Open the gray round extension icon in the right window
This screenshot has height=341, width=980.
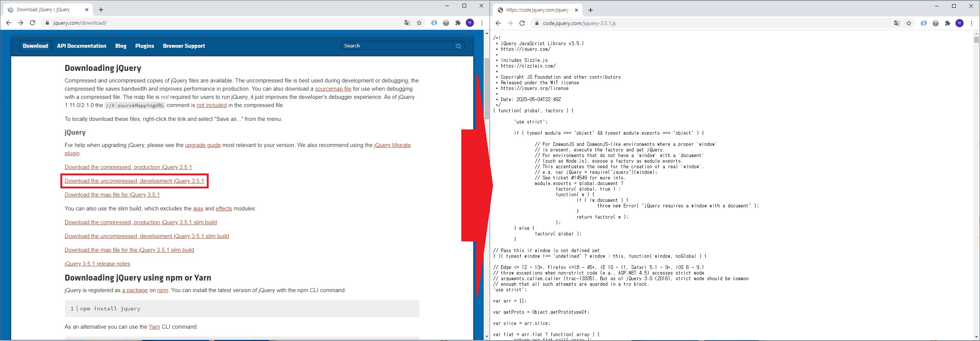coord(936,23)
